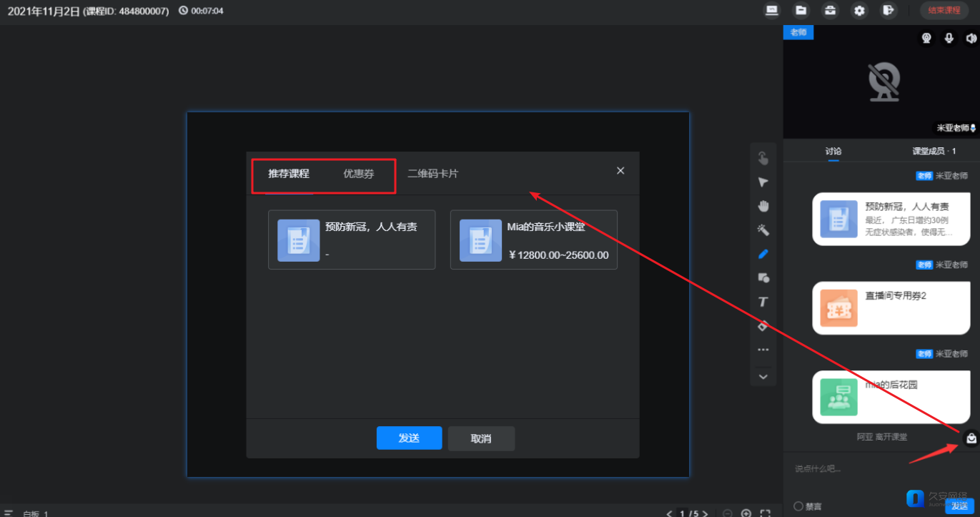Select the click-interaction finger tool
This screenshot has width=980, height=517.
(763, 158)
